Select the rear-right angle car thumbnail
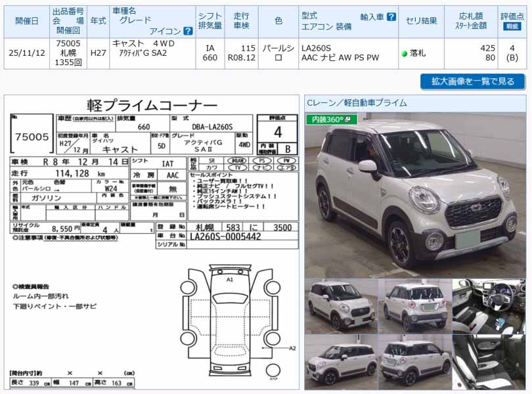This screenshot has height=394, width=532. pos(415,362)
